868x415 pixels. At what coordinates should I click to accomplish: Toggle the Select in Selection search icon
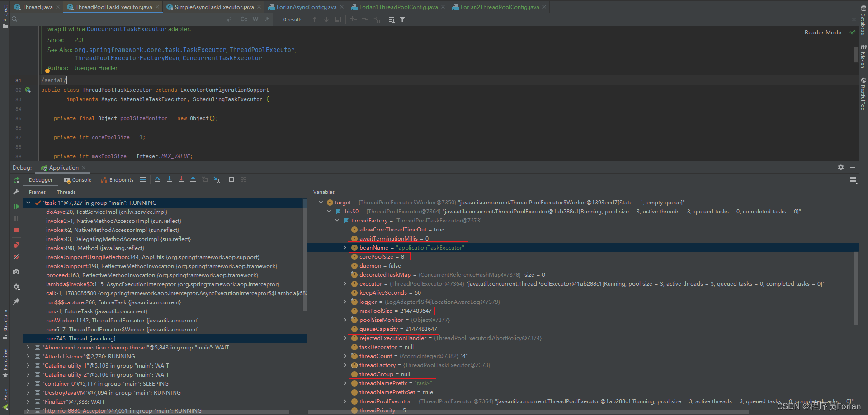click(x=392, y=19)
